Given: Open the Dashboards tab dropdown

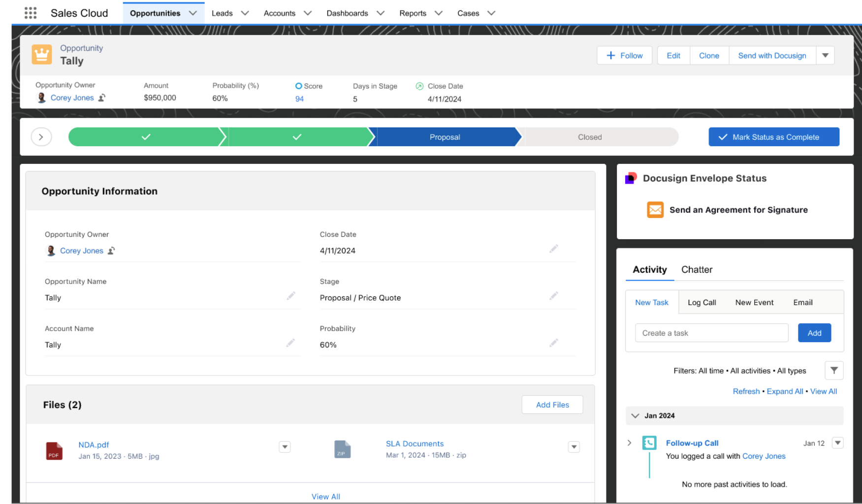Looking at the screenshot, I should click(x=380, y=13).
